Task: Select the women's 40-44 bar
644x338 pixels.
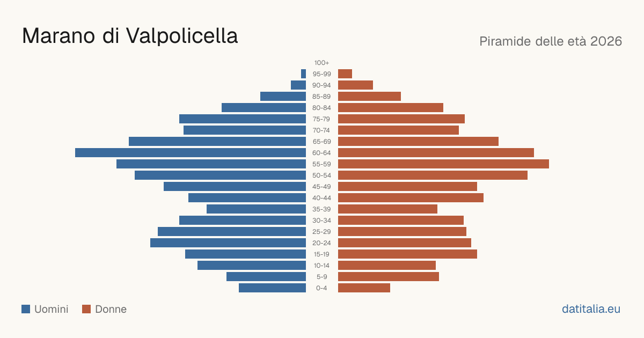Action: (x=411, y=198)
